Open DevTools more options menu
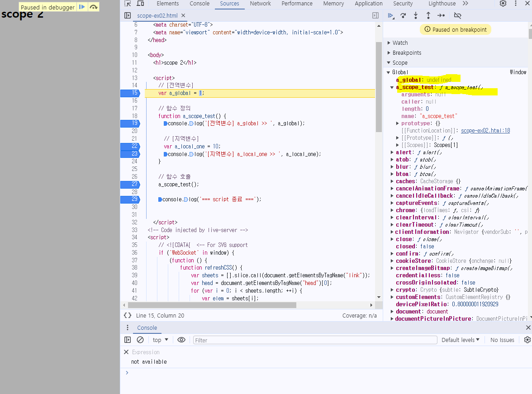Screen dimensions: 532x394 [516, 4]
